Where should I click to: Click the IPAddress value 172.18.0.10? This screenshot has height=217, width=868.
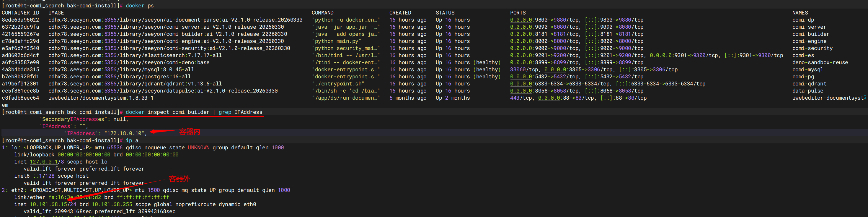coord(124,133)
